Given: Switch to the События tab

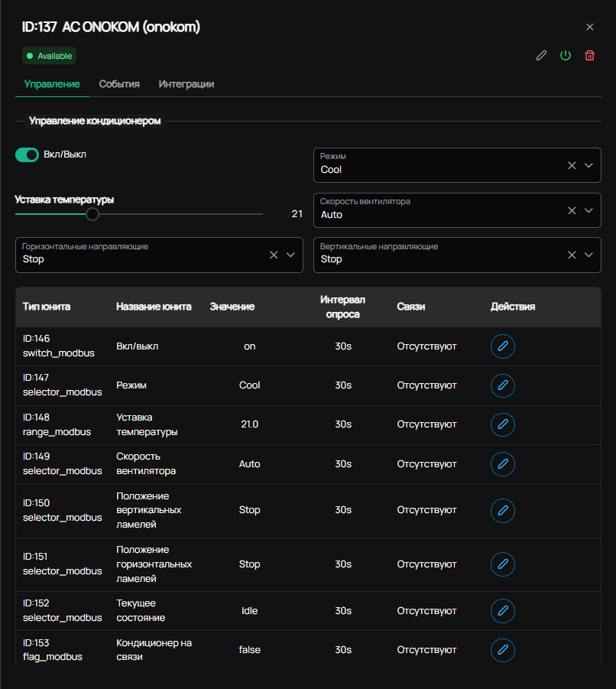Looking at the screenshot, I should pos(119,84).
